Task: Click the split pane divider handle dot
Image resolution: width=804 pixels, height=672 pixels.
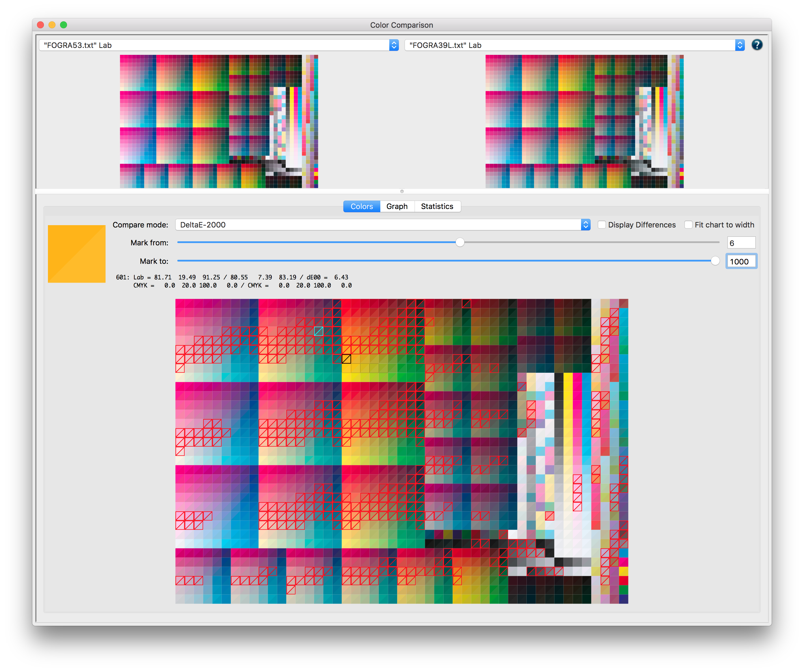Action: [402, 191]
